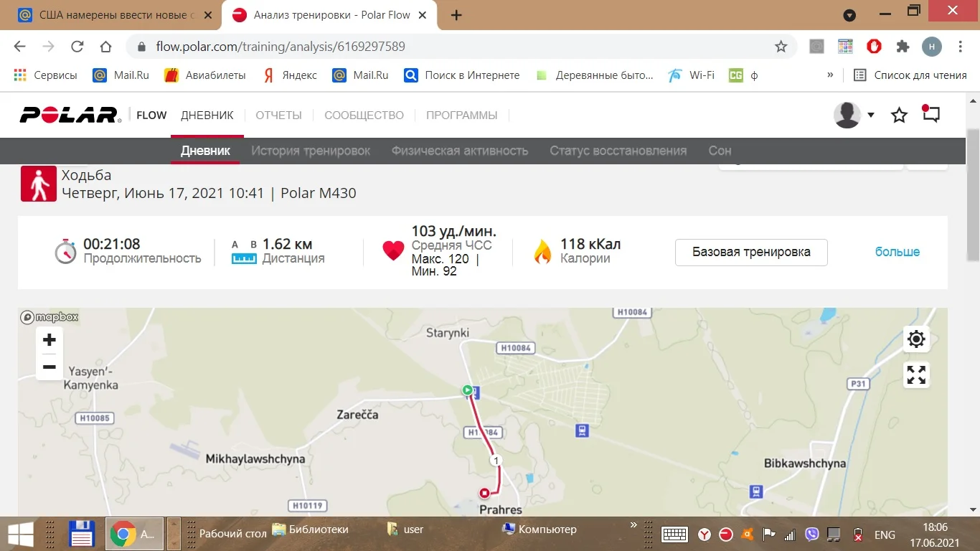Screen dimensions: 980x551
Task: Open map layer settings gear
Action: 916,339
